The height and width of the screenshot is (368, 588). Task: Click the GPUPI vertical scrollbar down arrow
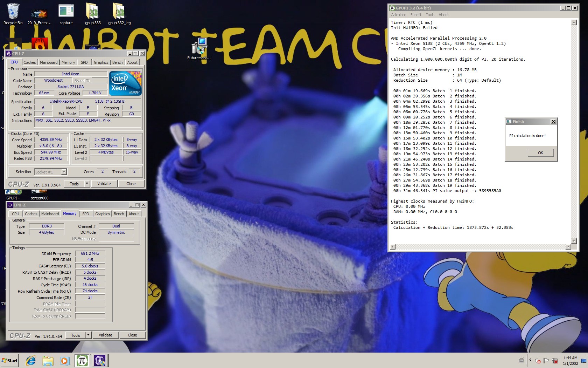(x=574, y=241)
